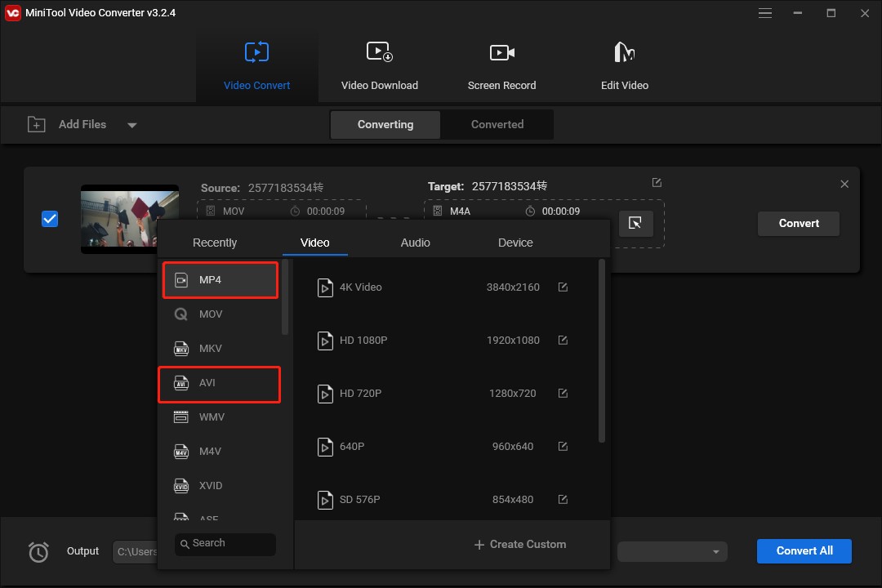Edit HD 720P preset settings icon
The width and height of the screenshot is (882, 588).
coord(563,393)
